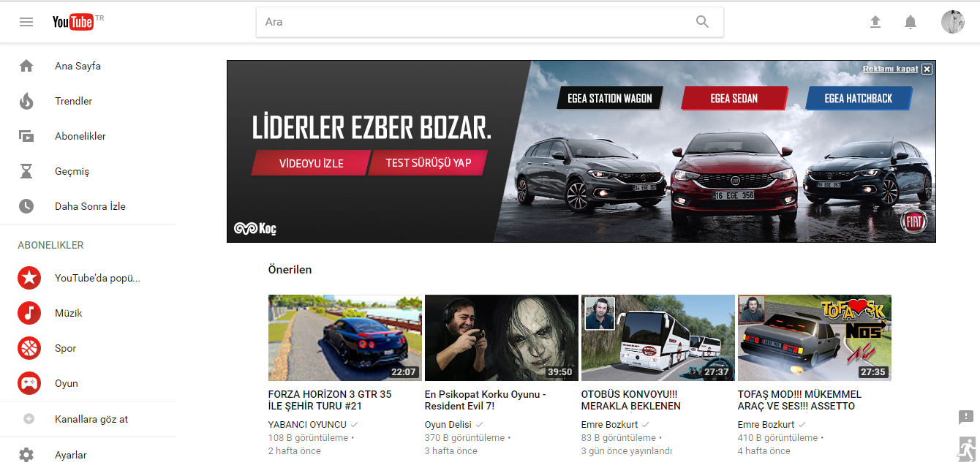Click the Geçmiş hourglass icon

[x=26, y=171]
